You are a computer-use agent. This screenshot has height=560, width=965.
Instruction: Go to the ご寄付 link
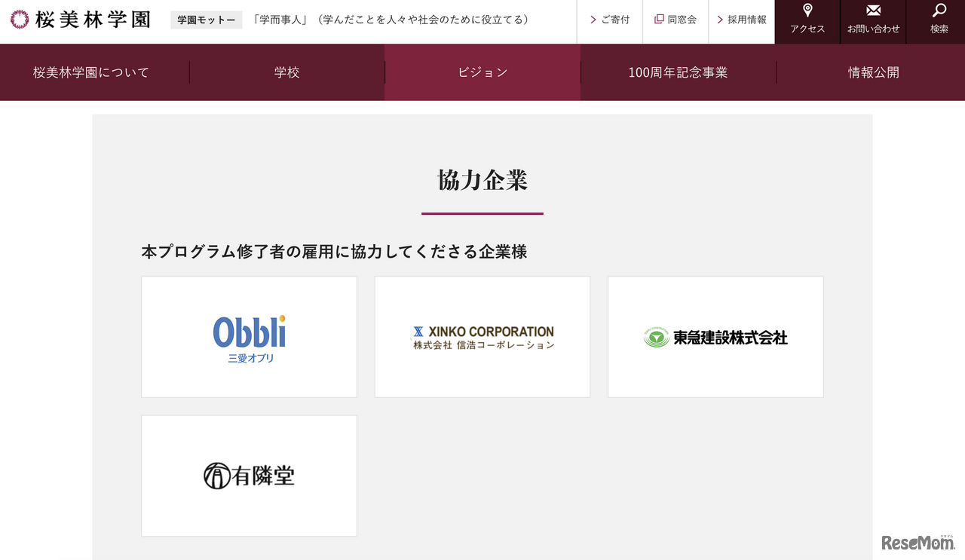tap(615, 20)
